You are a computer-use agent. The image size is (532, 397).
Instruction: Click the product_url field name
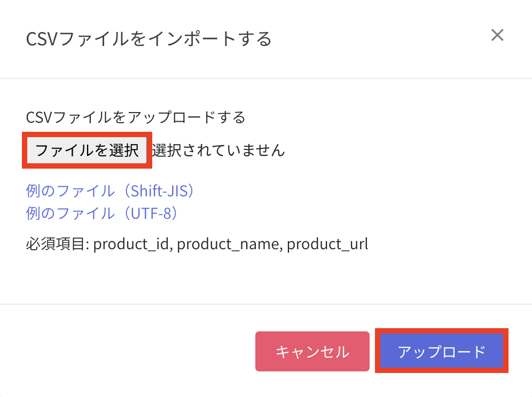click(x=327, y=244)
